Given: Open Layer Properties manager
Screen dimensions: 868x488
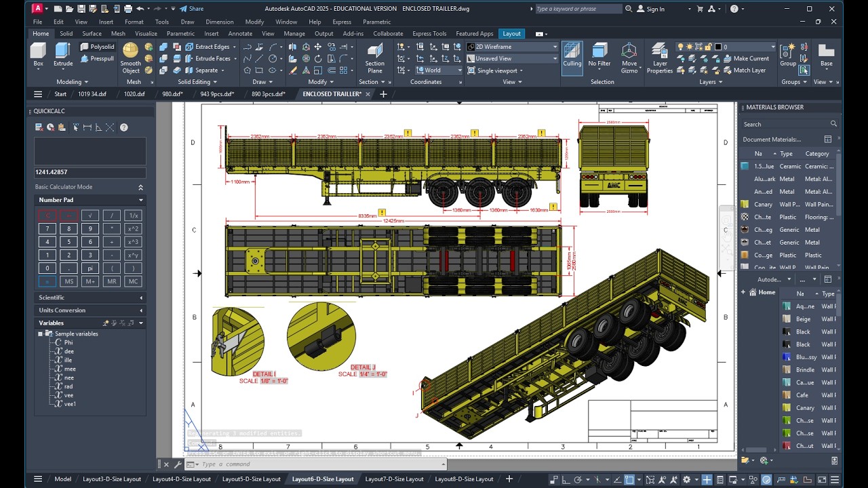Looking at the screenshot, I should click(660, 58).
